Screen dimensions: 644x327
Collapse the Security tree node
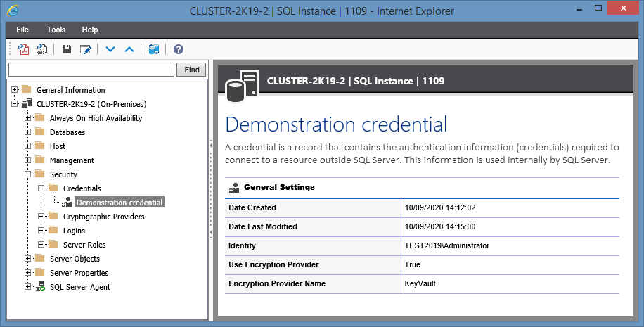pos(27,174)
